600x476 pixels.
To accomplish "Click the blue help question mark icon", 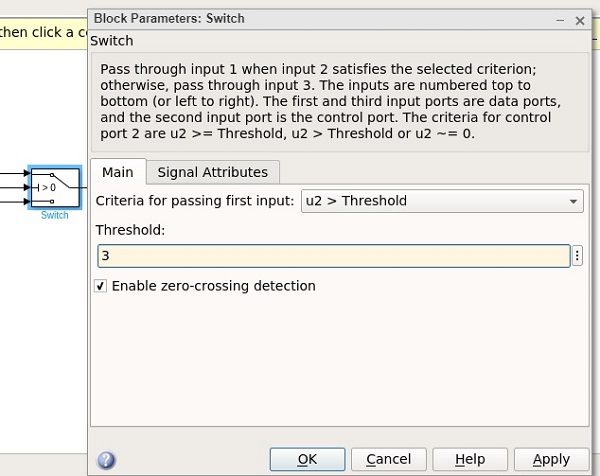I will click(x=106, y=460).
